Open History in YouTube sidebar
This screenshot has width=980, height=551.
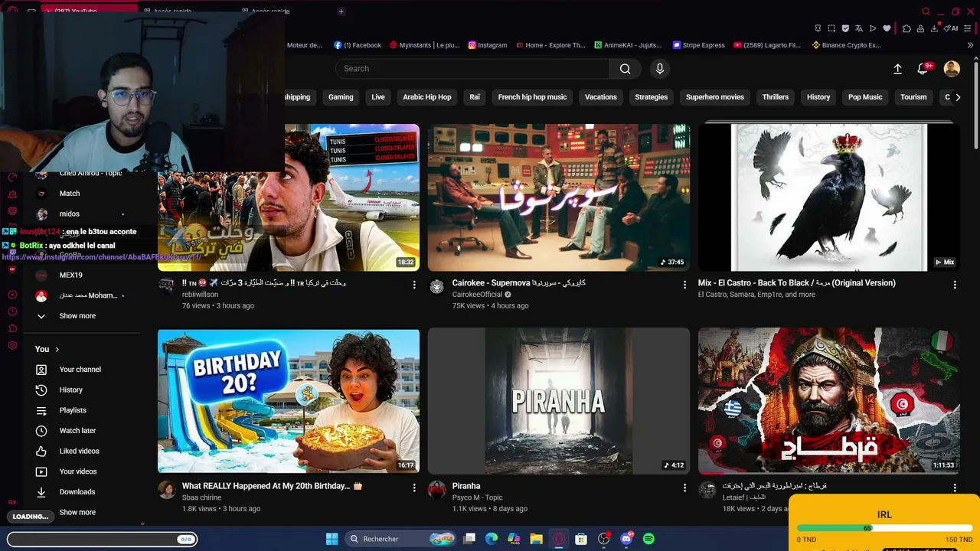(x=71, y=390)
